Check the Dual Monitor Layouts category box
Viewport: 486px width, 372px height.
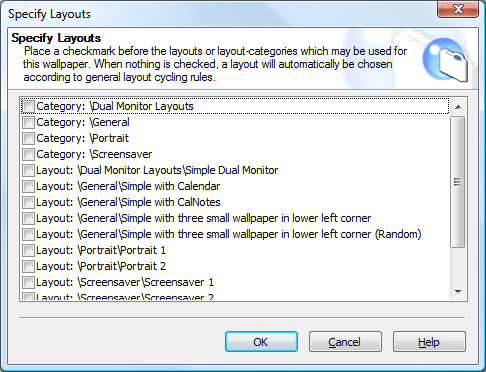coord(28,106)
